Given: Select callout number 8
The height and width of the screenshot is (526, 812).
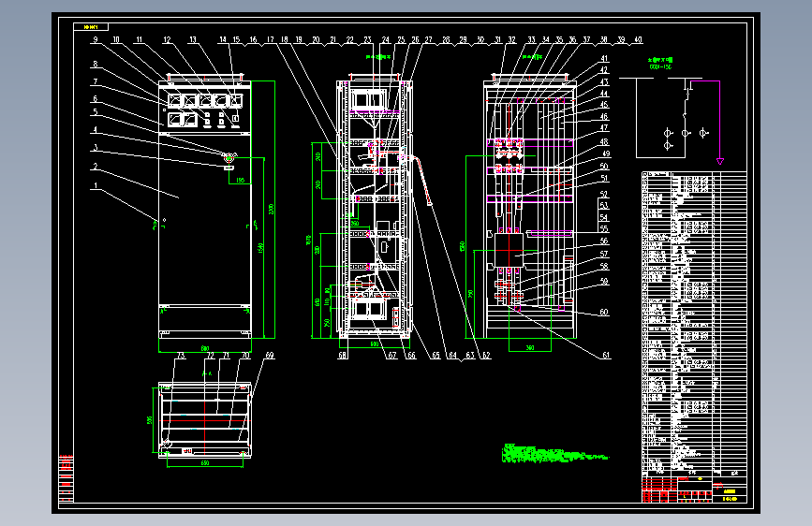Looking at the screenshot, I should pos(96,65).
